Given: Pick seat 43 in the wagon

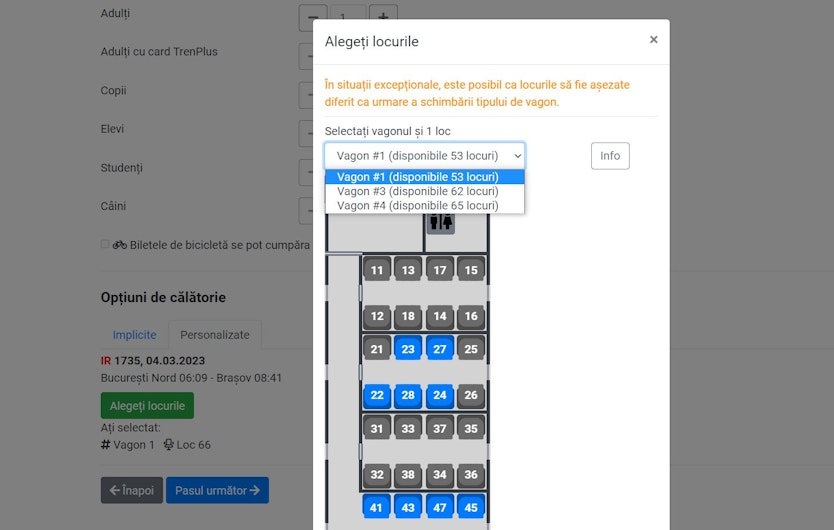Looking at the screenshot, I should (407, 507).
